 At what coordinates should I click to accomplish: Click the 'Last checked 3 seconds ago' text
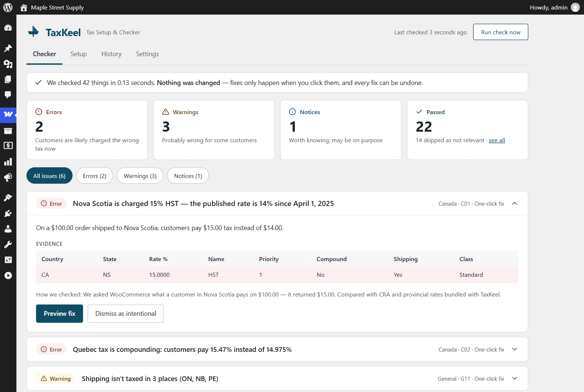click(430, 32)
